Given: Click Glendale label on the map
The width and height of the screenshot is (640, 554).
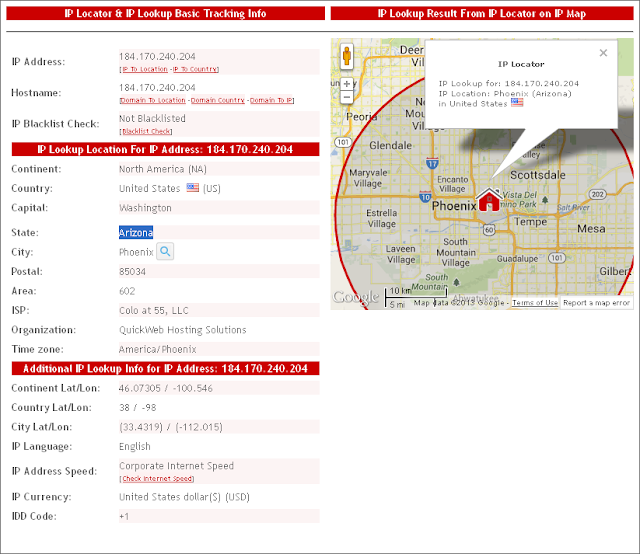Looking at the screenshot, I should 391,145.
